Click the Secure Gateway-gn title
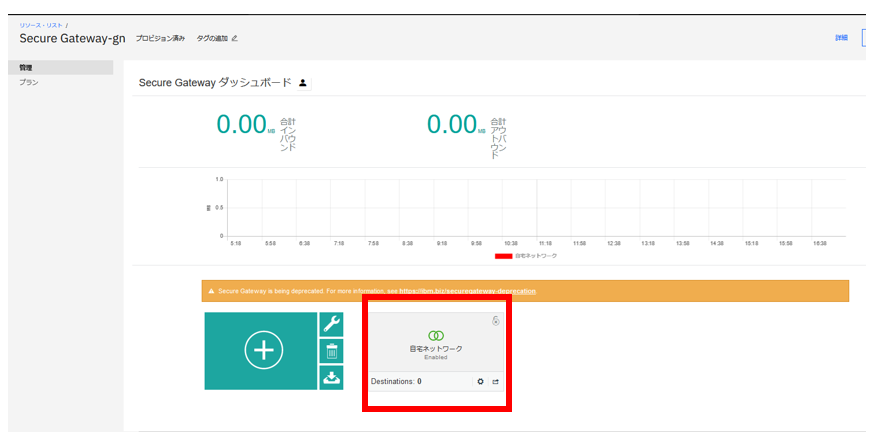 point(72,39)
